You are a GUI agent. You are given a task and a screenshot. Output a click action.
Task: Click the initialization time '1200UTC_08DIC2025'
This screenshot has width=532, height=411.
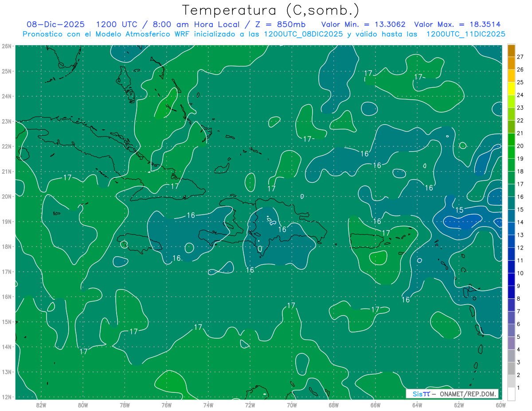coord(303,34)
